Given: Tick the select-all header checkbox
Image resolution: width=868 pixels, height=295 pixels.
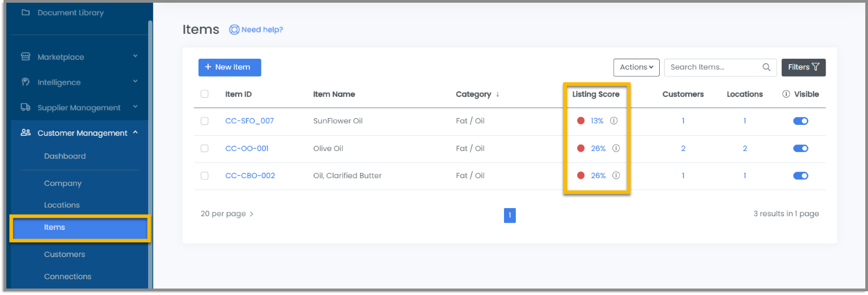Looking at the screenshot, I should 205,94.
